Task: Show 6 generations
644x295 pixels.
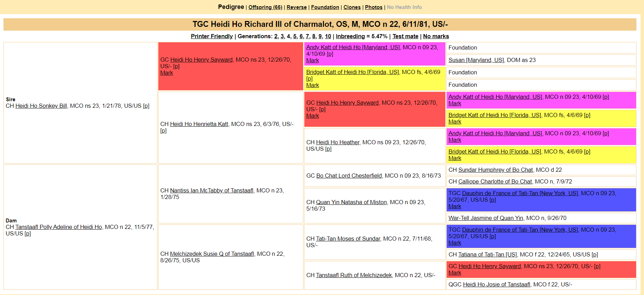Action: pyautogui.click(x=301, y=36)
